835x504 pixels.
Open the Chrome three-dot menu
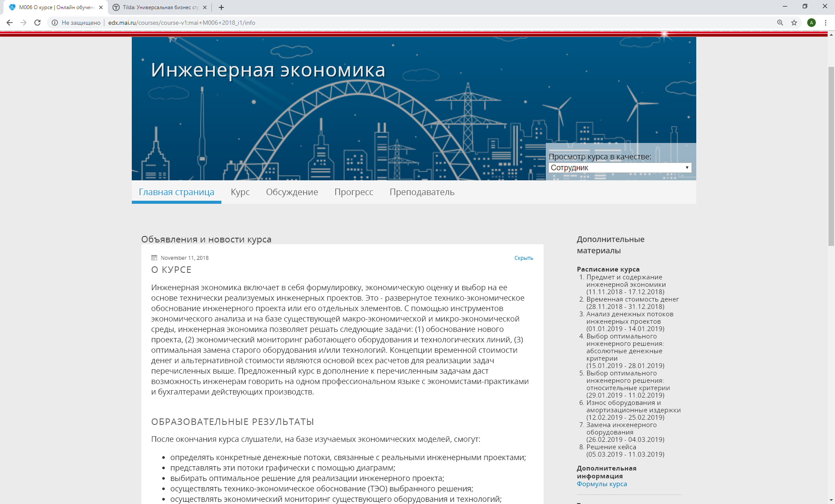[x=825, y=23]
